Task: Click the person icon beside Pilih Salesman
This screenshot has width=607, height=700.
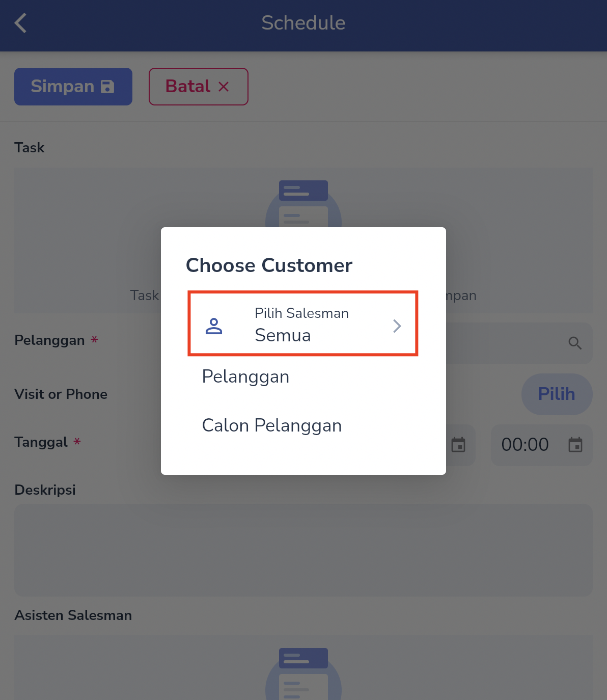Action: coord(214,326)
